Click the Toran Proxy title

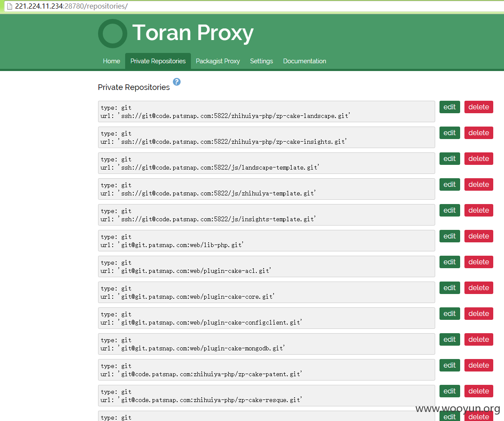click(x=193, y=33)
